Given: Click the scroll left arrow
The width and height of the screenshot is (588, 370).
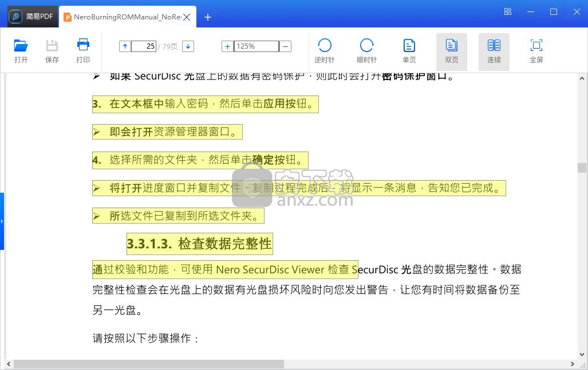Looking at the screenshot, I should 9,364.
